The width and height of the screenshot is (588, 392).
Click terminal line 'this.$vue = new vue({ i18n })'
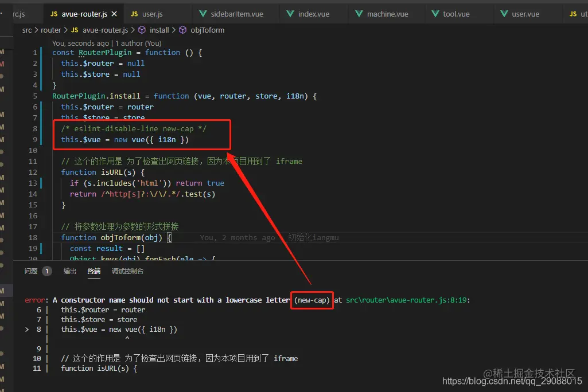(x=119, y=329)
